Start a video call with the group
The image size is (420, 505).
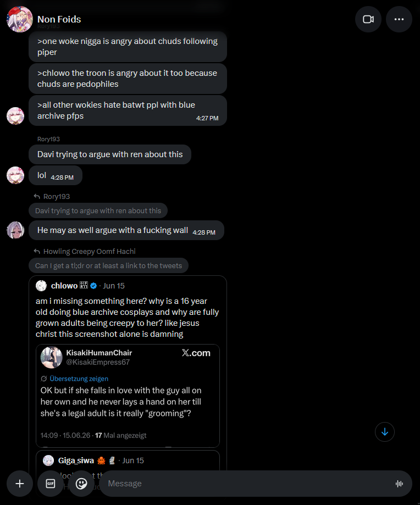click(368, 19)
